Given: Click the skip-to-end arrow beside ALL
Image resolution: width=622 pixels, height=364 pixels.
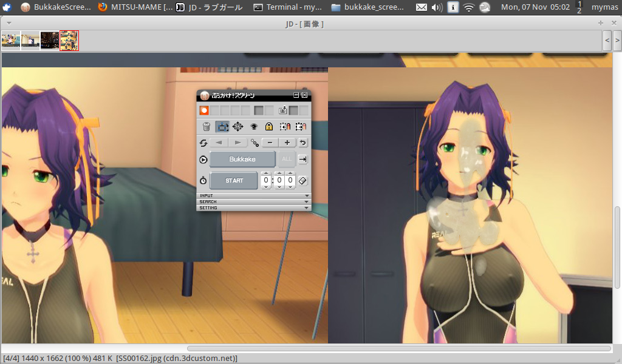Looking at the screenshot, I should coord(303,160).
